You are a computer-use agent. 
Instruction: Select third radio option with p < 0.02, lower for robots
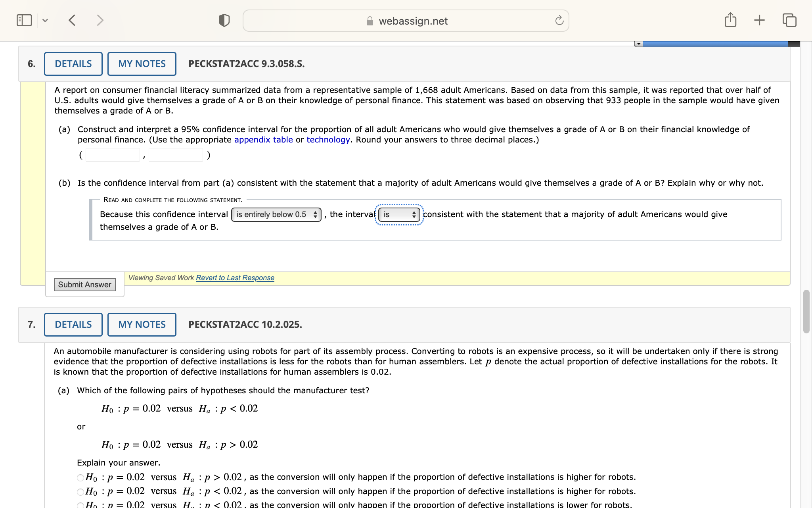click(80, 505)
